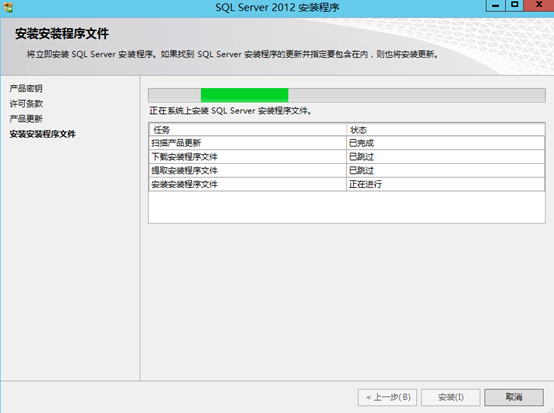Viewport: 554px width, 413px height.
Task: Click the 已完成 status cell
Action: [x=446, y=143]
